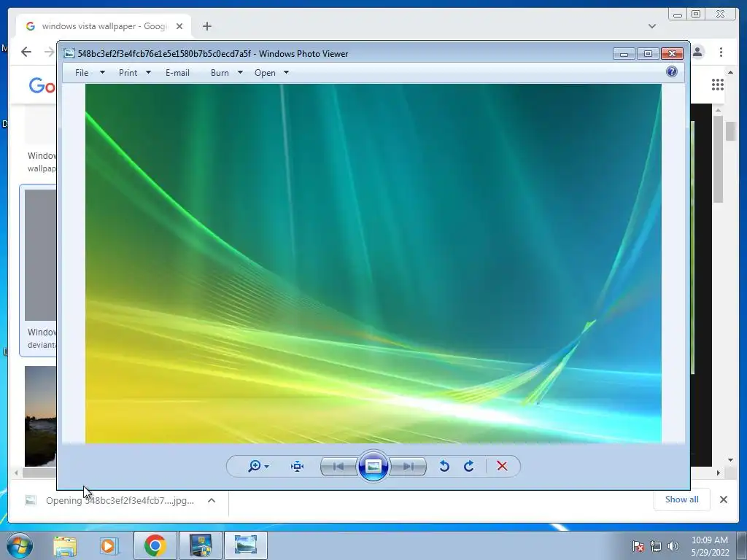Expand the Print dropdown arrow
The height and width of the screenshot is (560, 747).
(148, 72)
